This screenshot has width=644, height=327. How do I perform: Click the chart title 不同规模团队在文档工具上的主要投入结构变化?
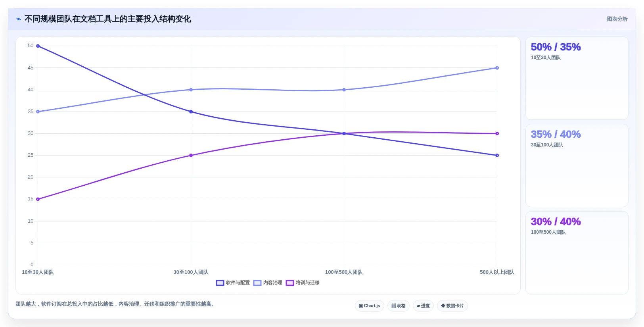click(x=107, y=19)
